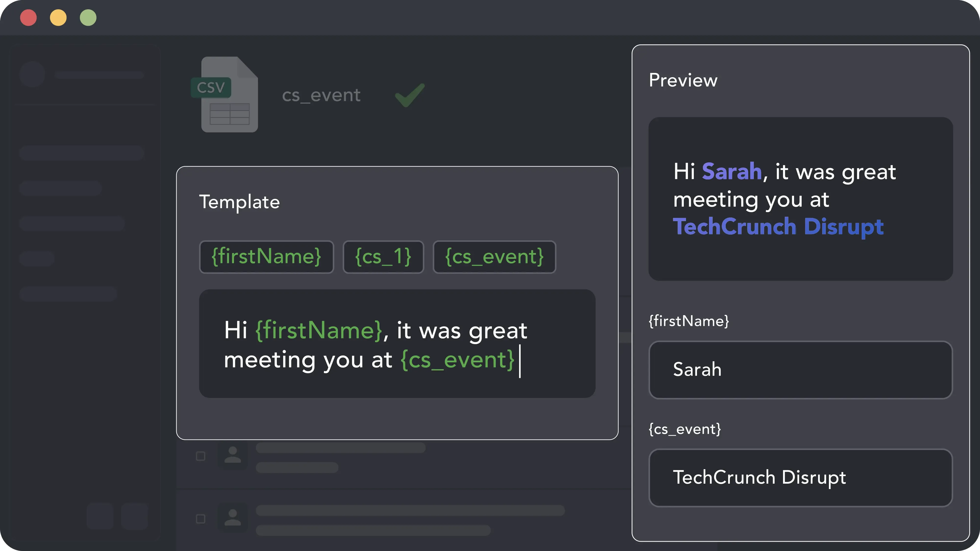Edit the {cs_event} field containing TechCrunch Disrupt
980x551 pixels.
(800, 478)
